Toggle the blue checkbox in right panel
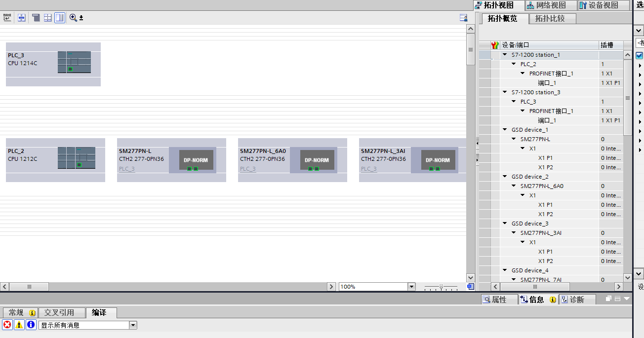644x338 pixels. pos(640,55)
